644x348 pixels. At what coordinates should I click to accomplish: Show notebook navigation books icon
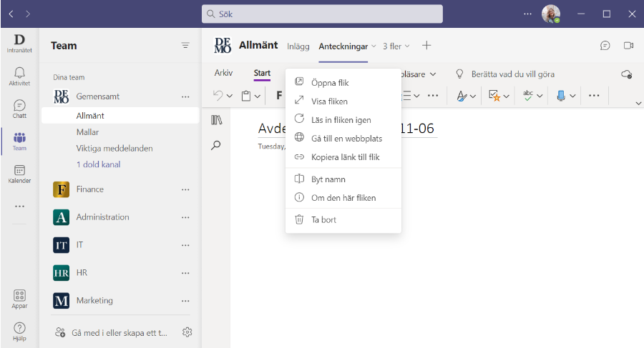click(216, 120)
